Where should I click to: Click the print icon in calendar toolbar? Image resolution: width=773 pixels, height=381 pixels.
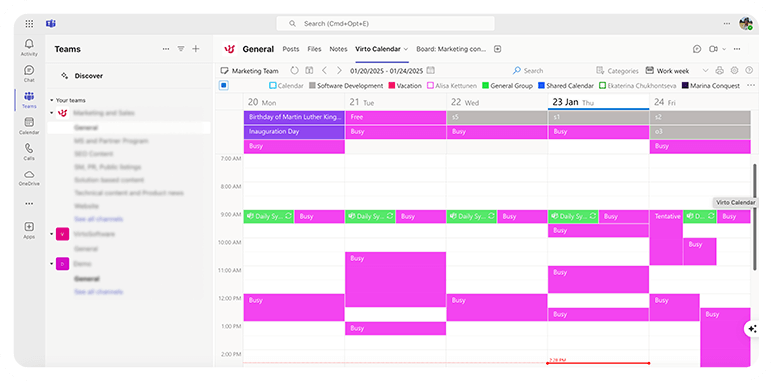coord(719,70)
